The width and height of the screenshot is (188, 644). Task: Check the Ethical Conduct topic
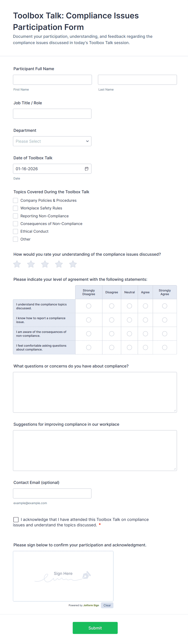pyautogui.click(x=15, y=231)
